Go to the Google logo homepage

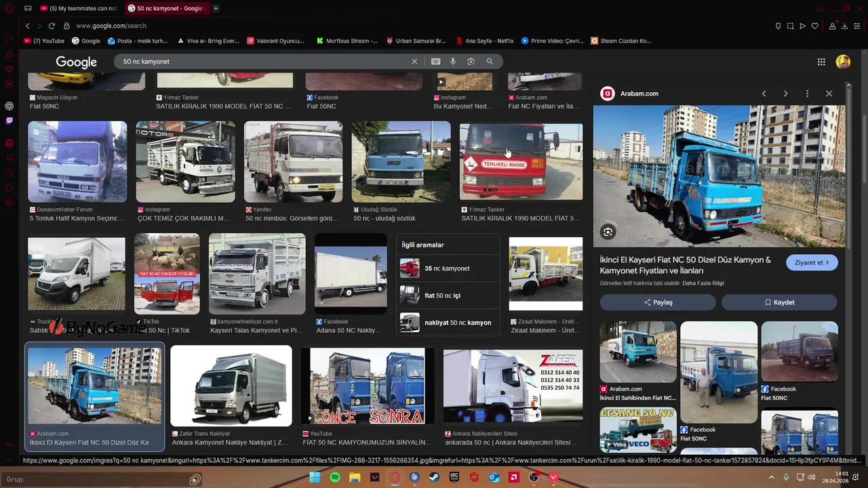tap(76, 62)
